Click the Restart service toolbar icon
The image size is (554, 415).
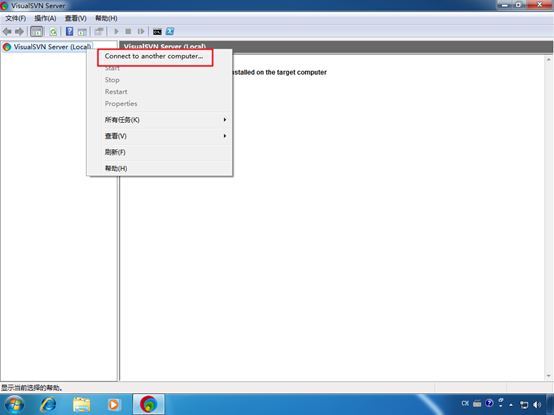[x=141, y=31]
